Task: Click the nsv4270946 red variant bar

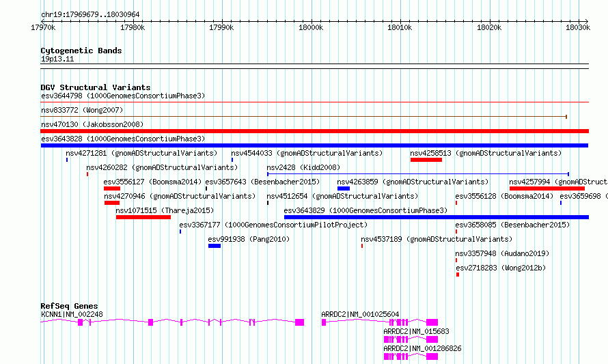Action: (x=112, y=203)
